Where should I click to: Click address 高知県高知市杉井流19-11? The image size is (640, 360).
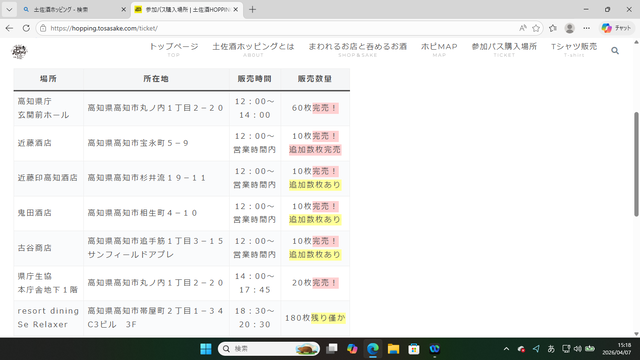[x=147, y=178]
